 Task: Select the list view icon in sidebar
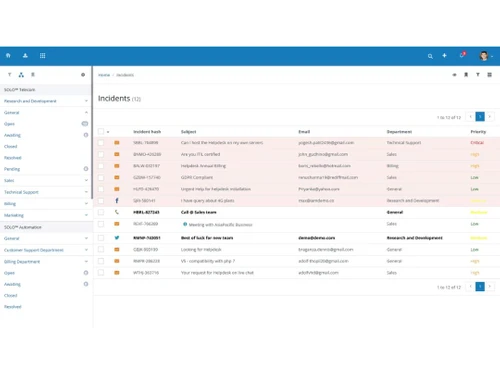tap(33, 75)
